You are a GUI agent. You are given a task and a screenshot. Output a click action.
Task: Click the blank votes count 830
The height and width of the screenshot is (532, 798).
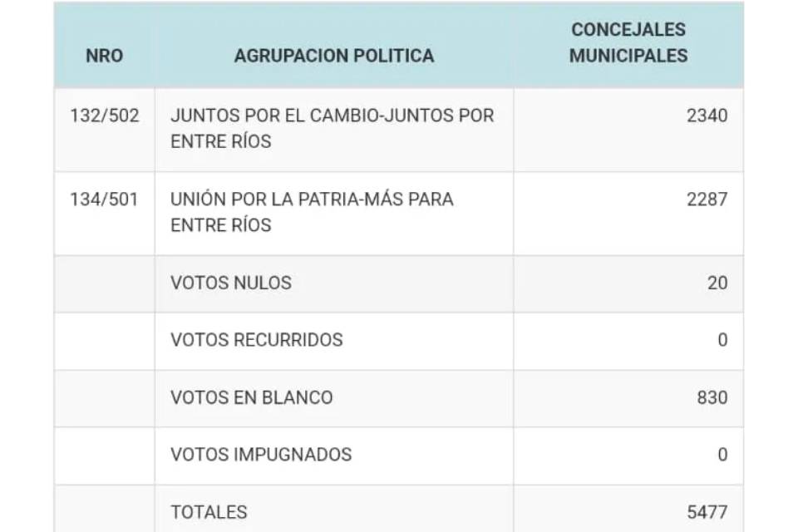[712, 397]
